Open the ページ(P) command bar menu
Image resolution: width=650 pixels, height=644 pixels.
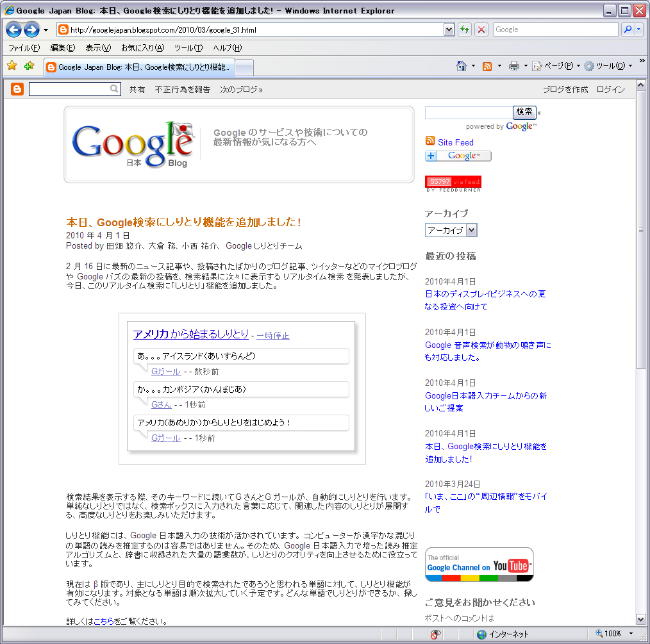[x=556, y=66]
